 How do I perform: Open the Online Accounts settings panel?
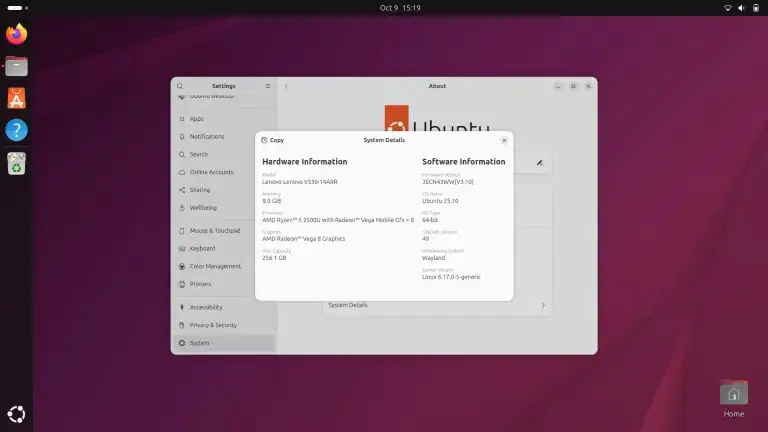211,172
